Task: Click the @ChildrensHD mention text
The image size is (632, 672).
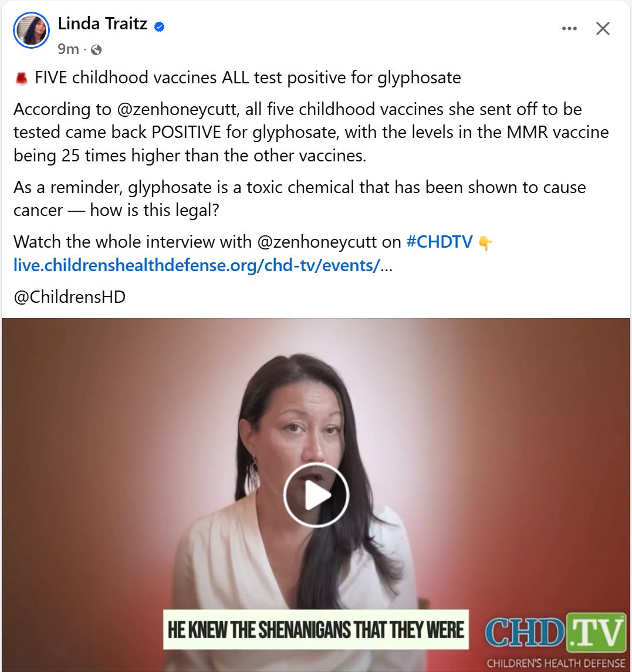Action: [69, 297]
